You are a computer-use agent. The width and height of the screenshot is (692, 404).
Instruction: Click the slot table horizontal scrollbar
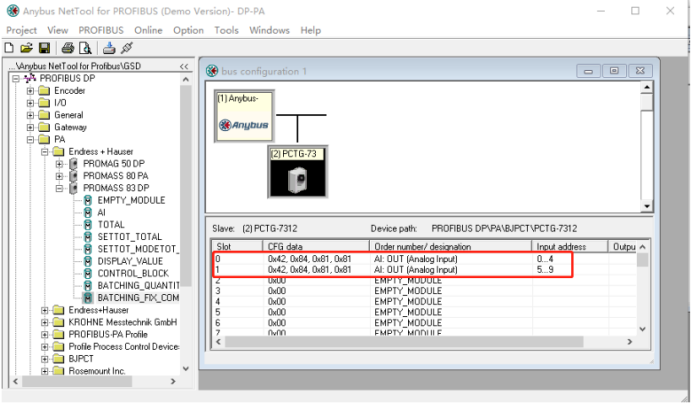[404, 342]
